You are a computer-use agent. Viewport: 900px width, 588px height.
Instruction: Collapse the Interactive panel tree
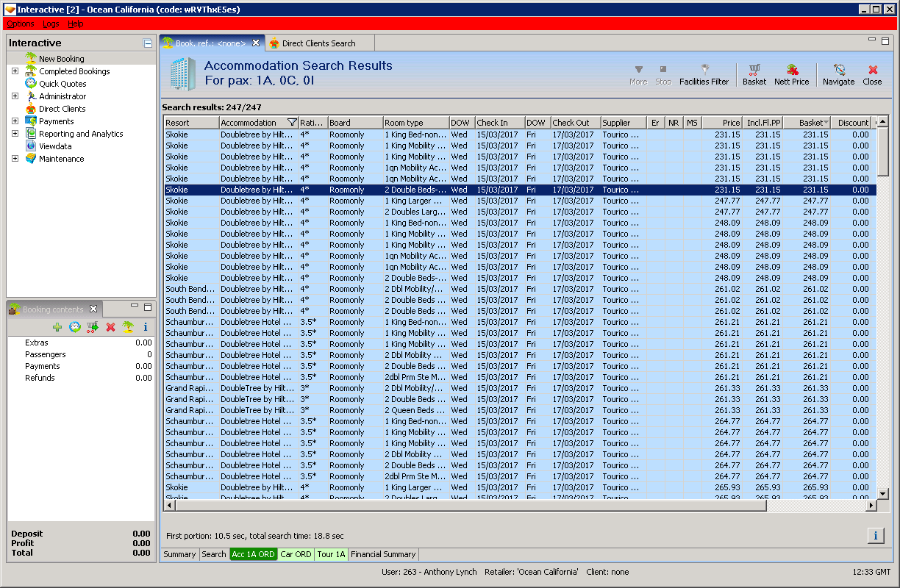click(148, 43)
